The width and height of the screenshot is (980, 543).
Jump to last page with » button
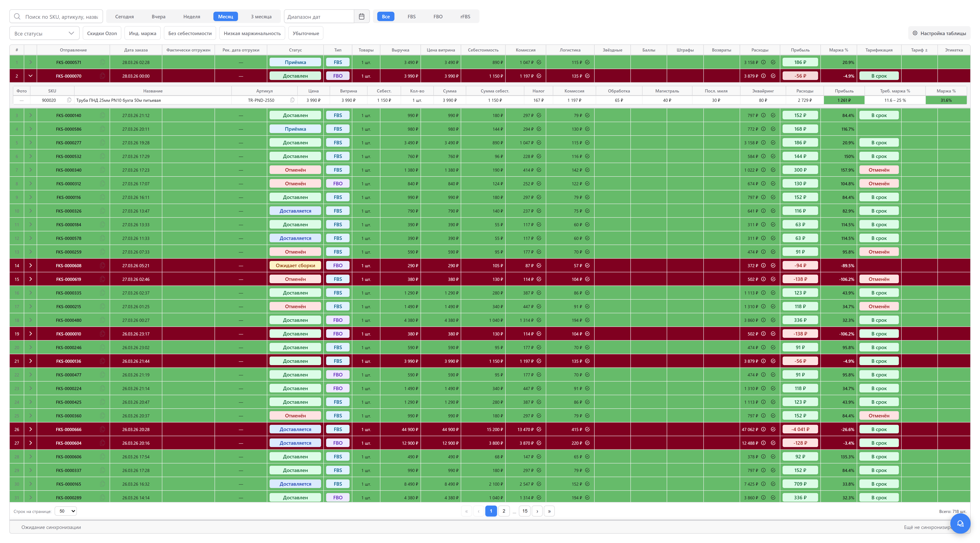(549, 511)
